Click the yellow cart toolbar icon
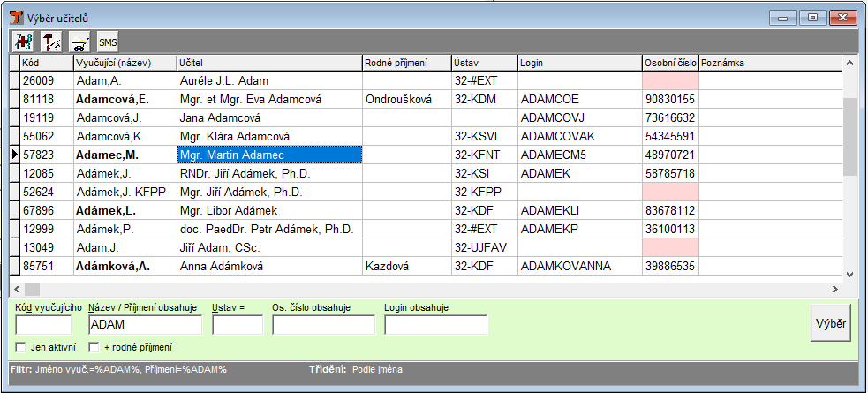Image resolution: width=868 pixels, height=393 pixels. pyautogui.click(x=79, y=41)
